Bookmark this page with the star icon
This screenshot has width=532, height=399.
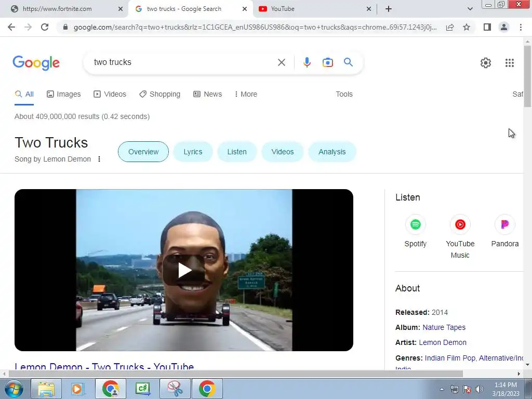click(x=467, y=27)
